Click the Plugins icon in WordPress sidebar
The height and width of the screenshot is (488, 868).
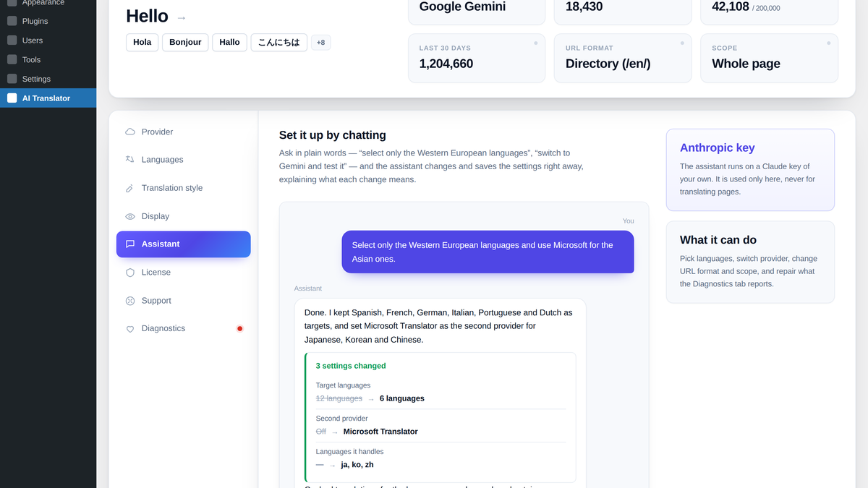(x=12, y=21)
